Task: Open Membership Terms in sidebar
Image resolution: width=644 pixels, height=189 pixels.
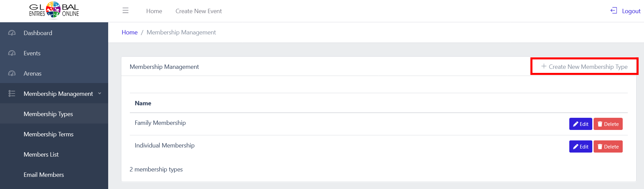Action: point(48,134)
